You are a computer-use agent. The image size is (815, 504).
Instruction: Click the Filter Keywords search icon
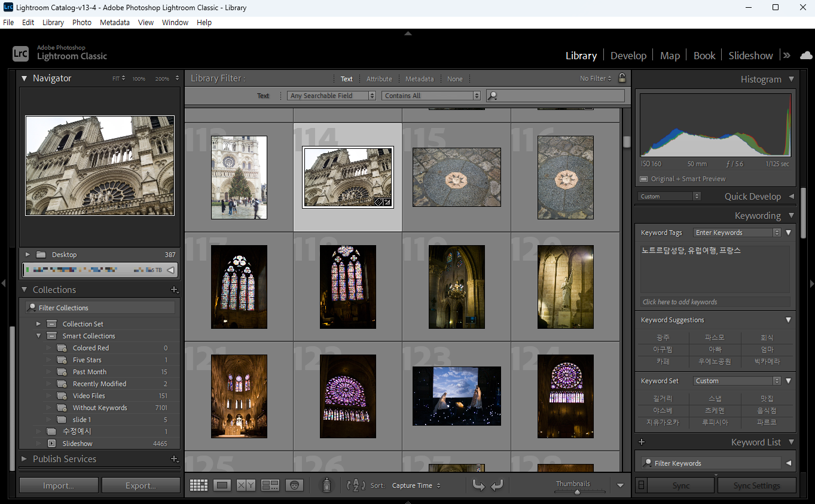pyautogui.click(x=648, y=463)
